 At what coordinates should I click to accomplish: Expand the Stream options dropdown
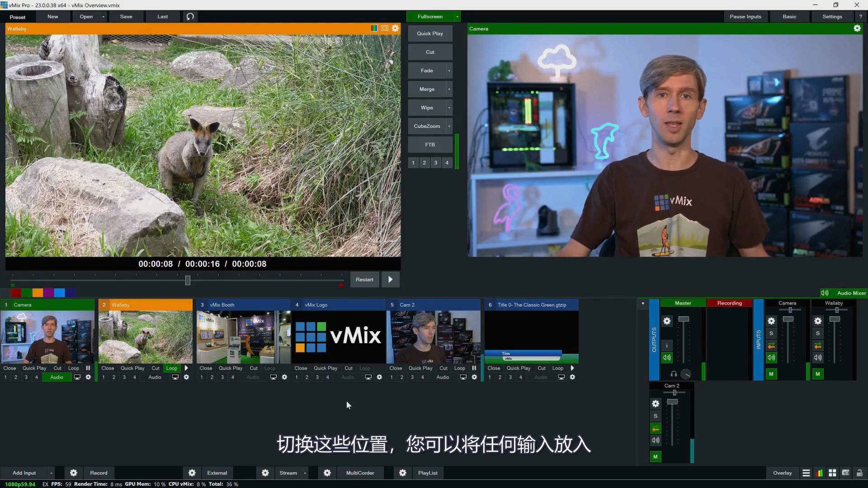point(306,473)
